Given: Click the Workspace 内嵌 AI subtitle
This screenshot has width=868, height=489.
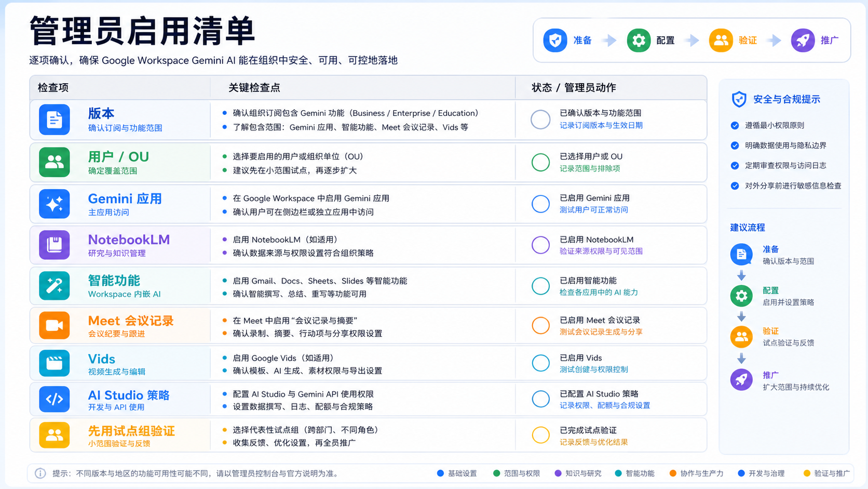Looking at the screenshot, I should pos(125,294).
